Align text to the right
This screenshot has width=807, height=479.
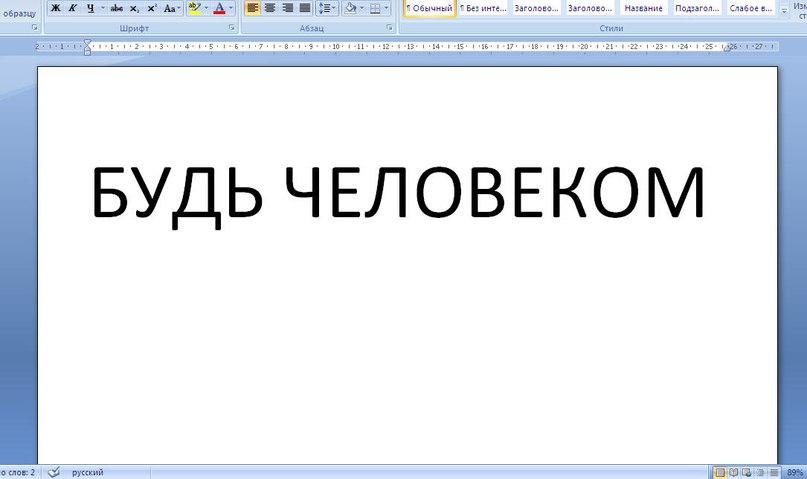click(287, 8)
